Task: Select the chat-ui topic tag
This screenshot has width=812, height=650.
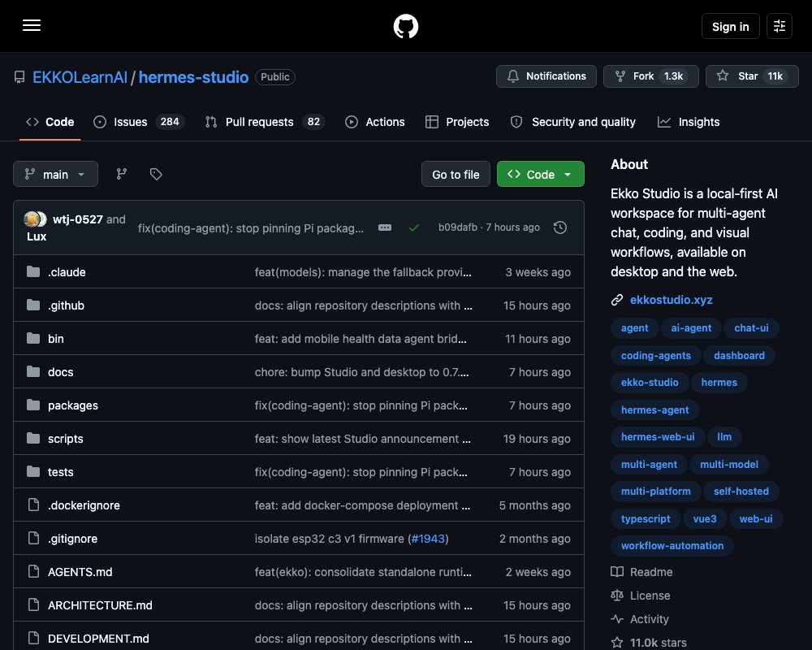Action: pos(751,327)
